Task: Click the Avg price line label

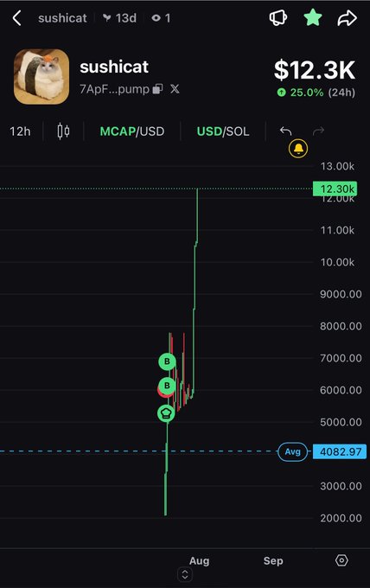Action: (x=292, y=451)
